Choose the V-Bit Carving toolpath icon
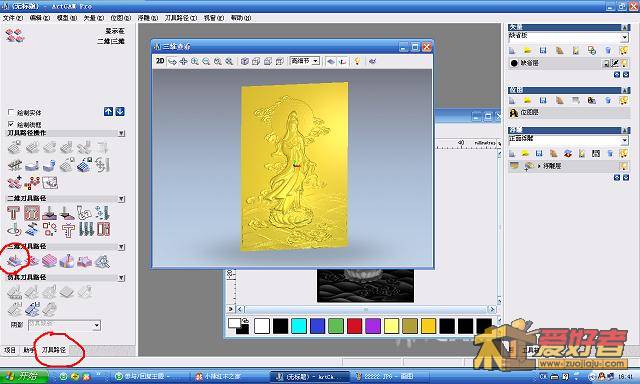 (x=50, y=213)
